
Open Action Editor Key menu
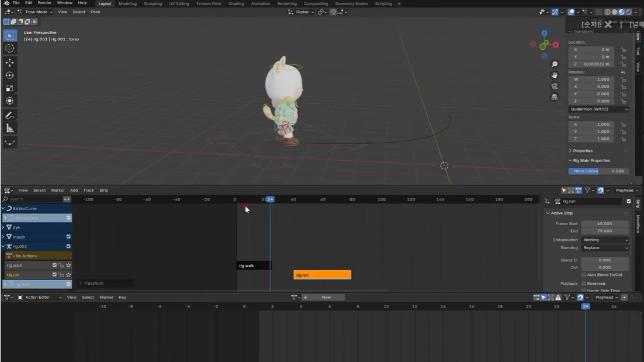[122, 298]
